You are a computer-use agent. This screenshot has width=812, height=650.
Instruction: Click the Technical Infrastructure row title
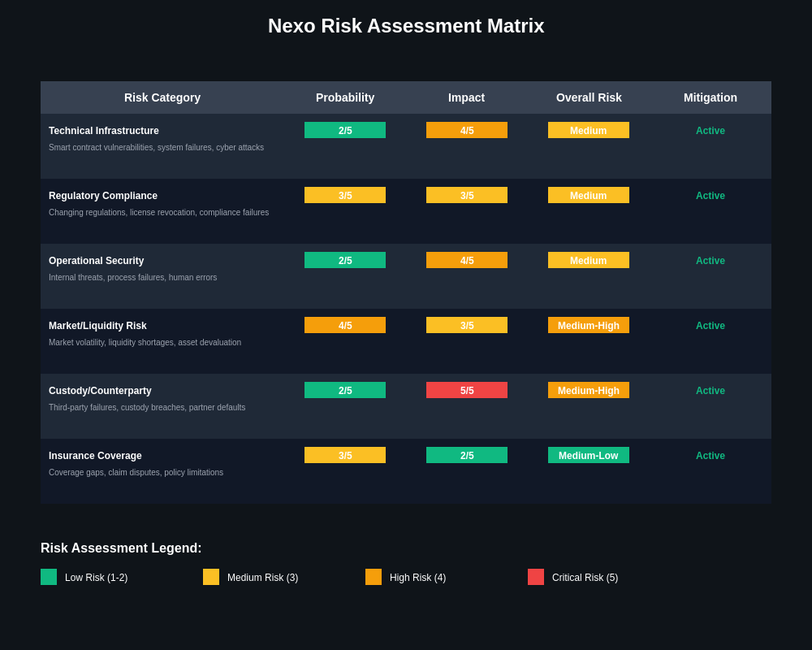click(x=104, y=131)
